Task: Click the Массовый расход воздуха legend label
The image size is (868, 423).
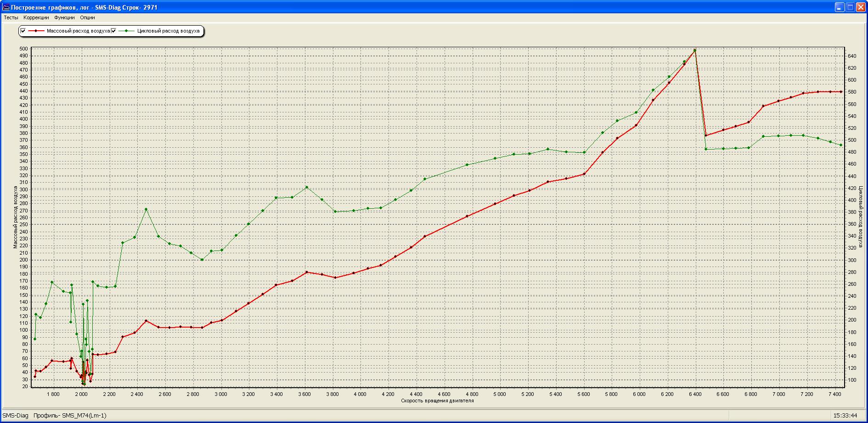Action: (78, 31)
